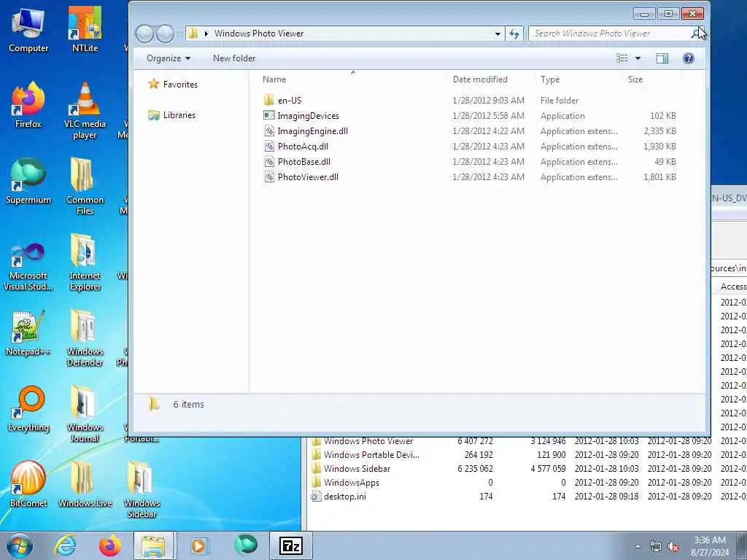Open the Supermium desktop shortcut
Screen dimensions: 747x560
tap(28, 181)
